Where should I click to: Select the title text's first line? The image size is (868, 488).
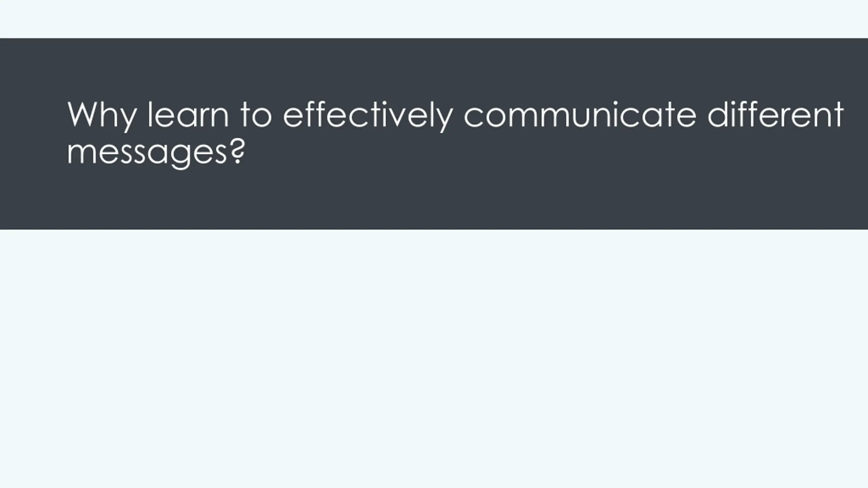456,116
